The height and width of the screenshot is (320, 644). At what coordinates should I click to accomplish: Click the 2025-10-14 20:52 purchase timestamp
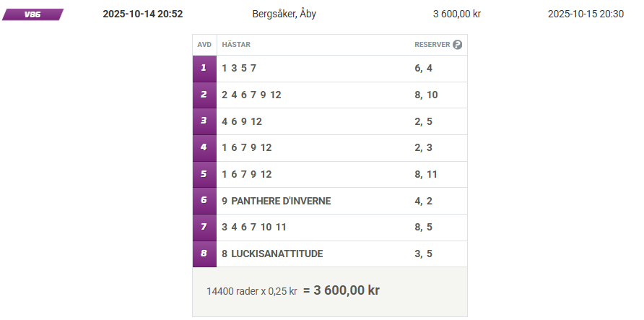pos(143,14)
